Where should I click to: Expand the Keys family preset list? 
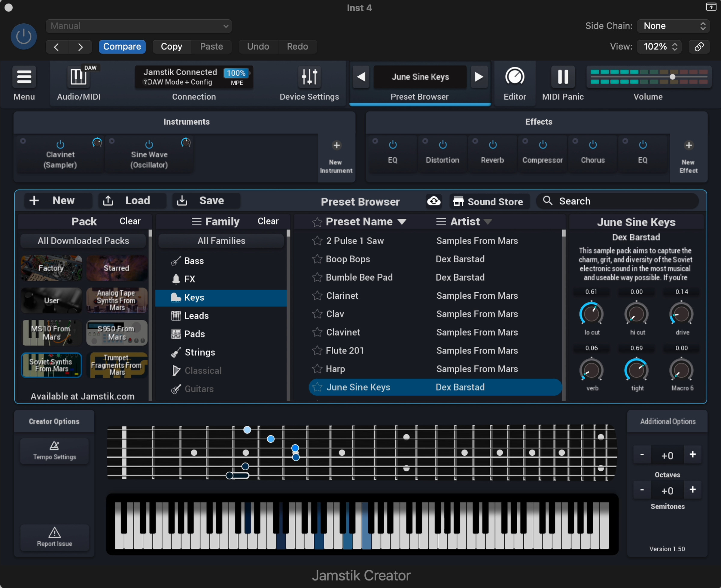(x=194, y=297)
